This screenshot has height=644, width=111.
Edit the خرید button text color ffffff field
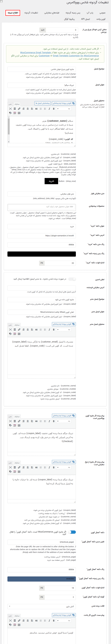click(42, 244)
